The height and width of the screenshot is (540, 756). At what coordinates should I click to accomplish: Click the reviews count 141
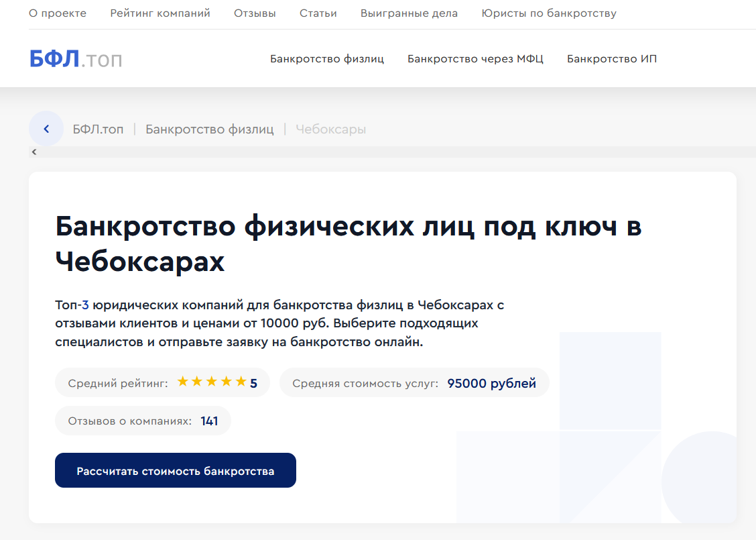[x=209, y=421]
